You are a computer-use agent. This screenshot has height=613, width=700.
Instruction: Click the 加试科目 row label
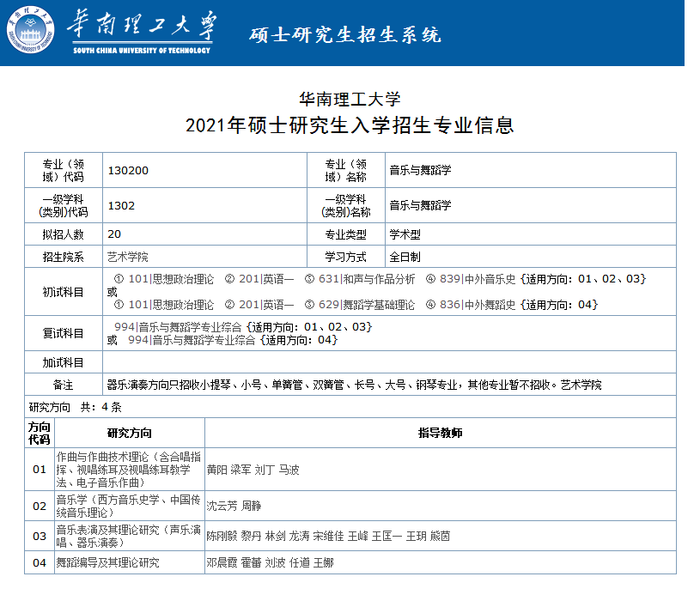tap(63, 362)
